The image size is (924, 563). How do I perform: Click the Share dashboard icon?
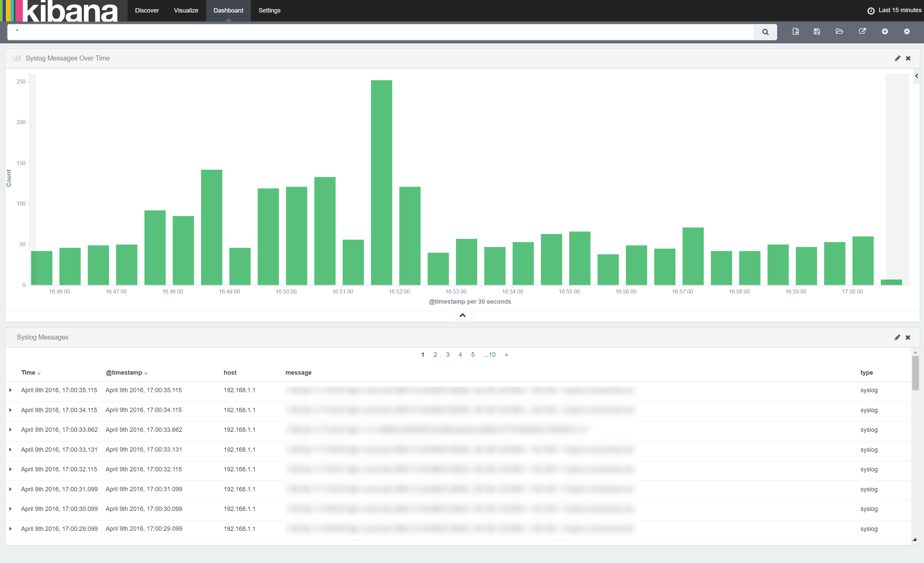point(862,31)
